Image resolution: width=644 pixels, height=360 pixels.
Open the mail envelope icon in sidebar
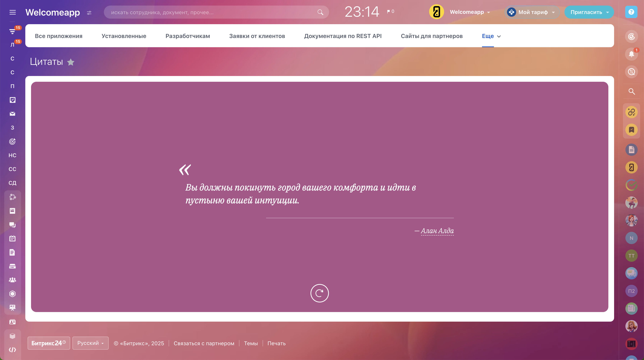(x=12, y=114)
